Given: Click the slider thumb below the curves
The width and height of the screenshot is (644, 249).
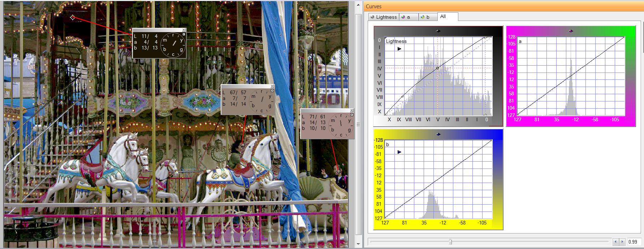Looking at the screenshot, I should (x=450, y=242).
